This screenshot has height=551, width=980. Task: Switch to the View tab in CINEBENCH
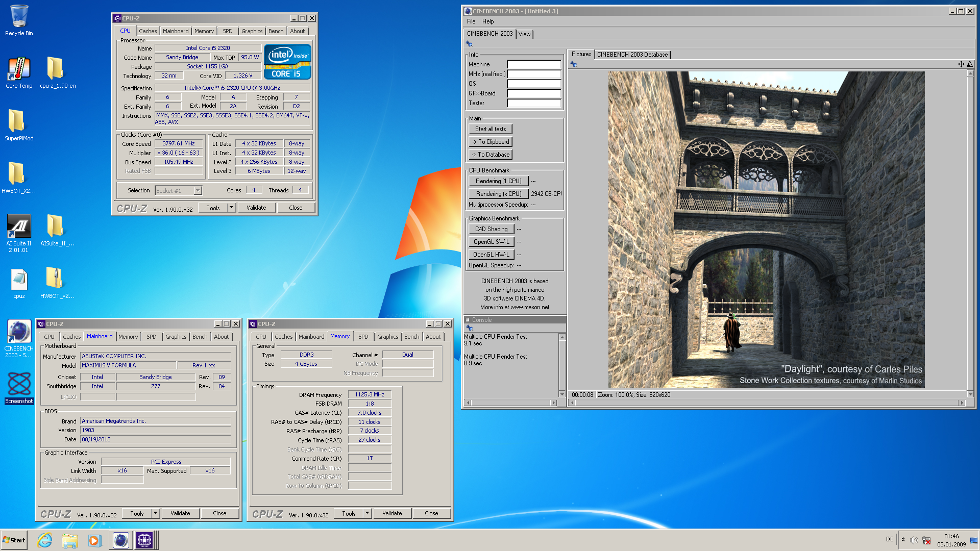pyautogui.click(x=525, y=34)
